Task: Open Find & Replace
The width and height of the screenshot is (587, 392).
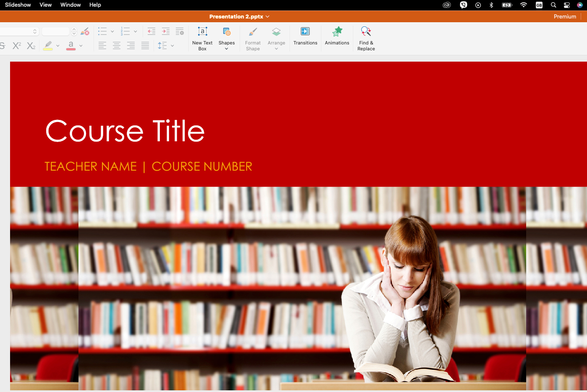Action: (366, 39)
